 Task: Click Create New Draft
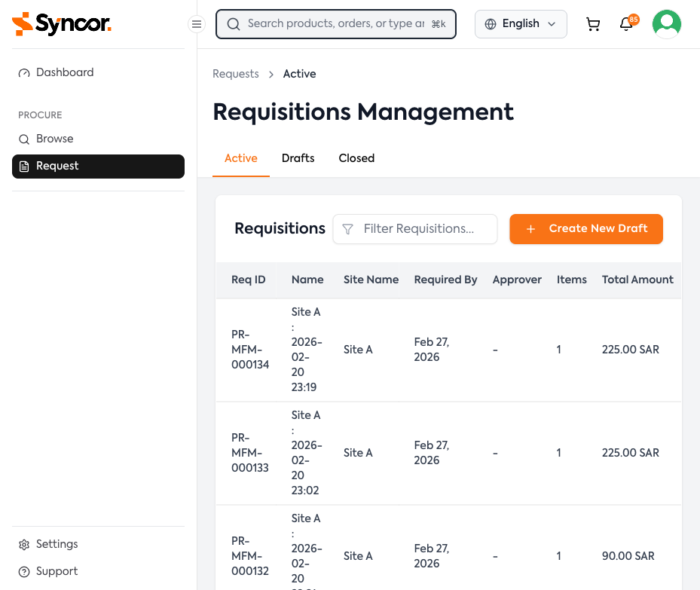click(x=586, y=228)
